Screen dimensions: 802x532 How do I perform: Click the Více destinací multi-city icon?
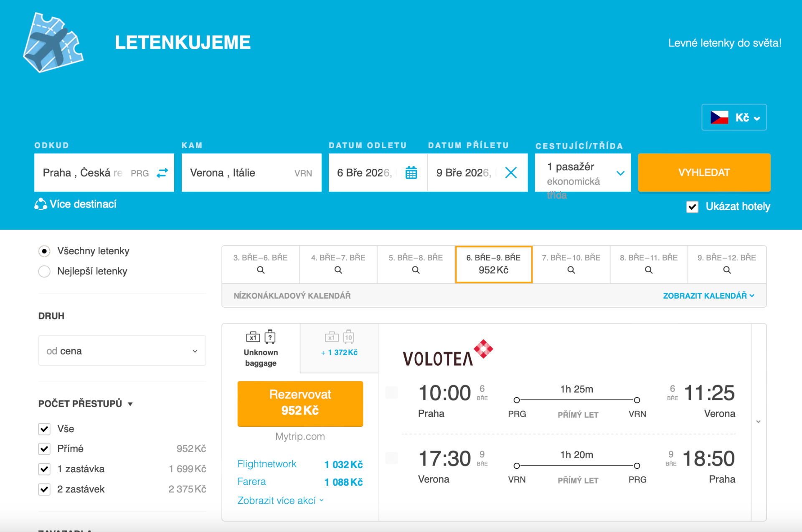pos(41,204)
